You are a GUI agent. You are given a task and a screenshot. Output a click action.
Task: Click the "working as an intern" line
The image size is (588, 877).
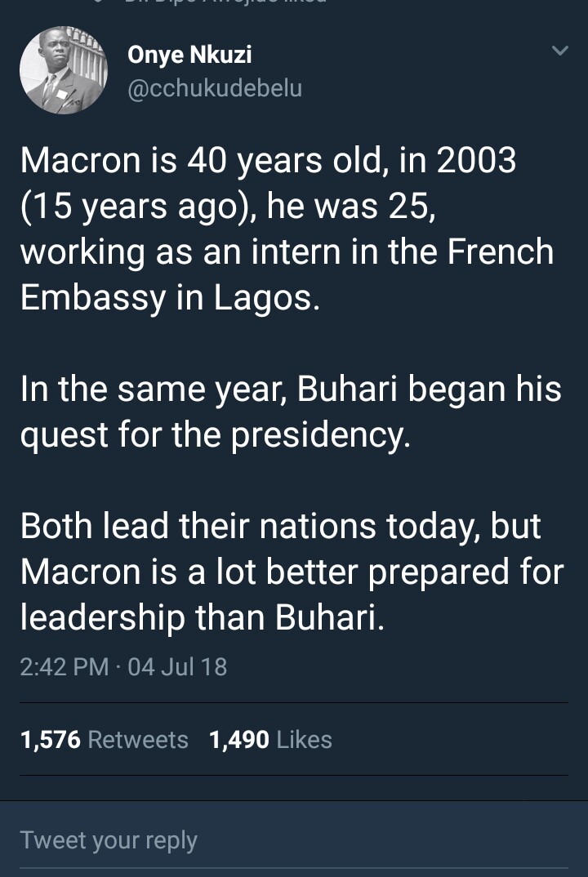[287, 252]
